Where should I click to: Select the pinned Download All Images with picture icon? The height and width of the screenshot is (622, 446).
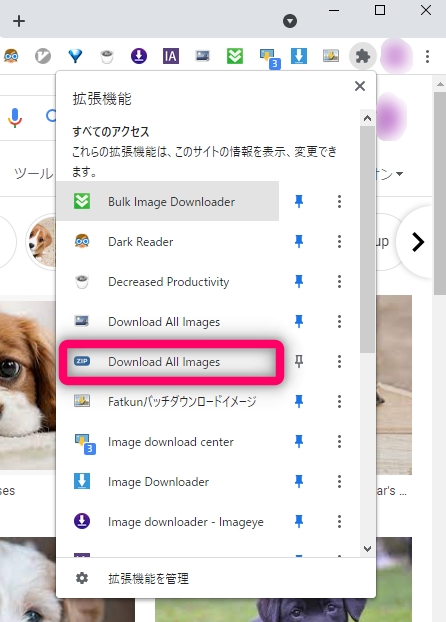[168, 321]
